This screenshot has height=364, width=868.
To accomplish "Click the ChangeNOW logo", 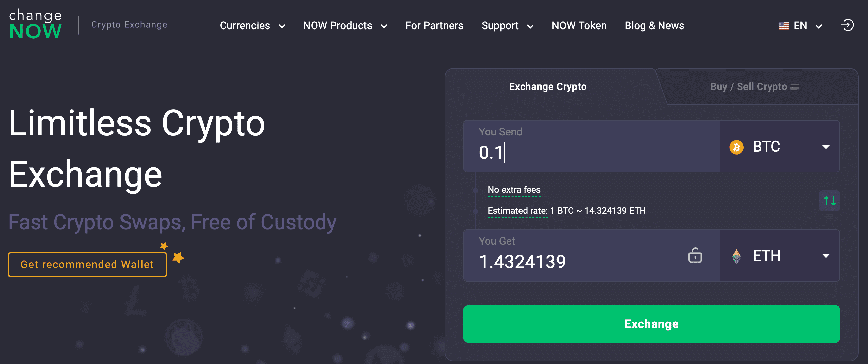I will click(x=35, y=24).
